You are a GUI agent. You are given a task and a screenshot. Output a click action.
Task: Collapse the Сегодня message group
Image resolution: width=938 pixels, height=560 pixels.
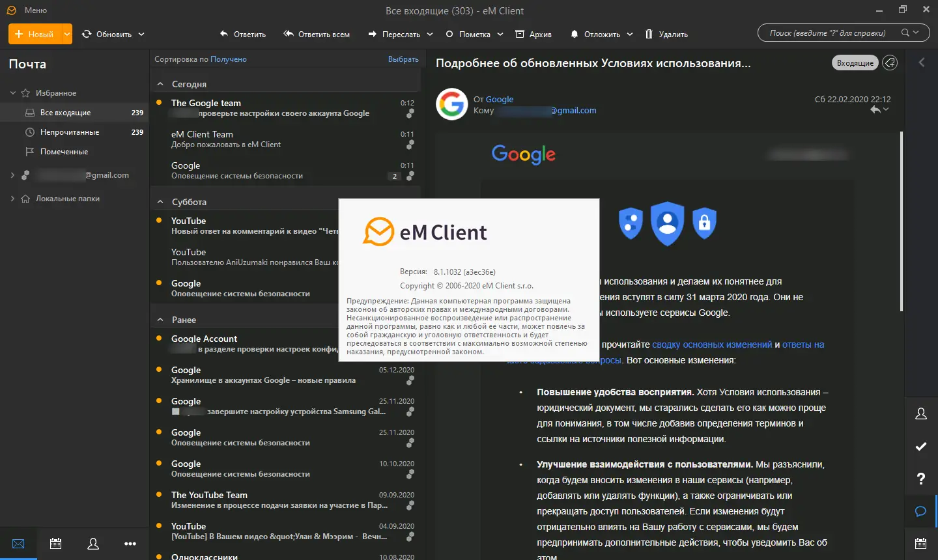(160, 84)
